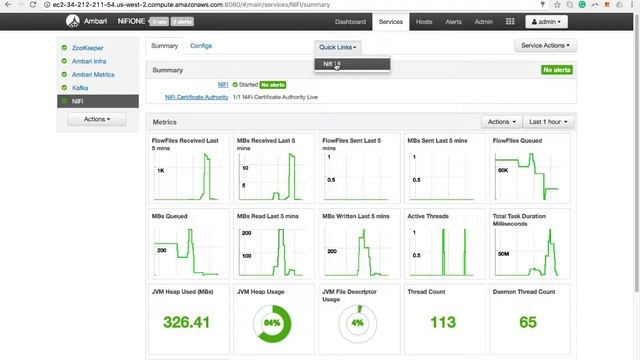Bookmark page with star icon
The height and width of the screenshot is (360, 640).
point(557,4)
